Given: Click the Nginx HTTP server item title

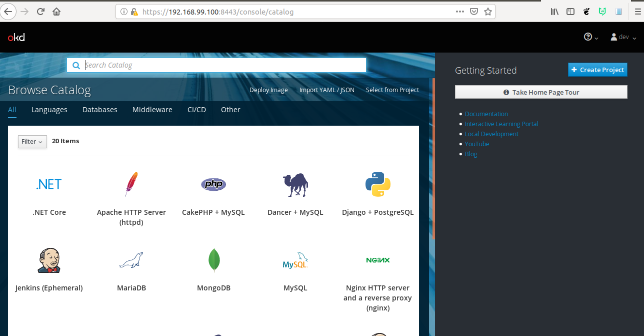Looking at the screenshot, I should (x=378, y=298).
